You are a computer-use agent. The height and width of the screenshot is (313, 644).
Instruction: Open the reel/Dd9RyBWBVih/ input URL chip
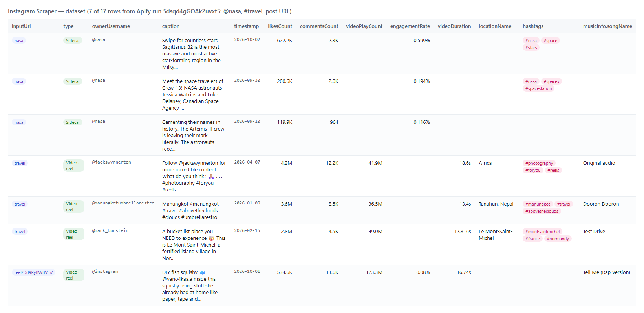[x=33, y=272]
